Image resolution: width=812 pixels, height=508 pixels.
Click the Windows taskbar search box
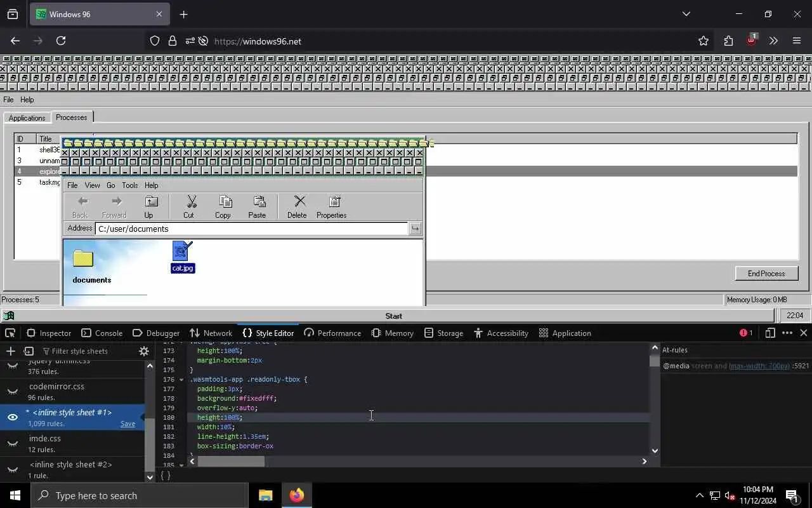pos(140,495)
